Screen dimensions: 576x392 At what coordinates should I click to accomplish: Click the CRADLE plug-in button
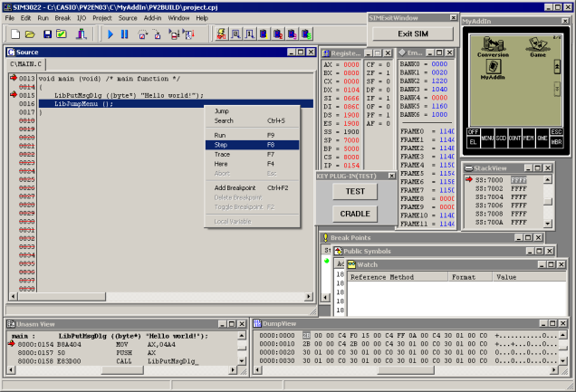[x=355, y=214]
